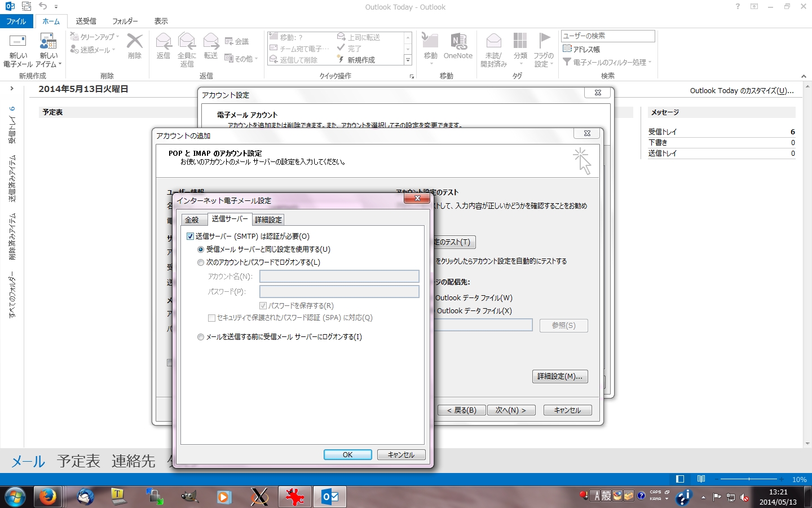Click the Clean Up (クリーンアップ) icon
Viewport: 812px width, 508px height.
pyautogui.click(x=74, y=36)
